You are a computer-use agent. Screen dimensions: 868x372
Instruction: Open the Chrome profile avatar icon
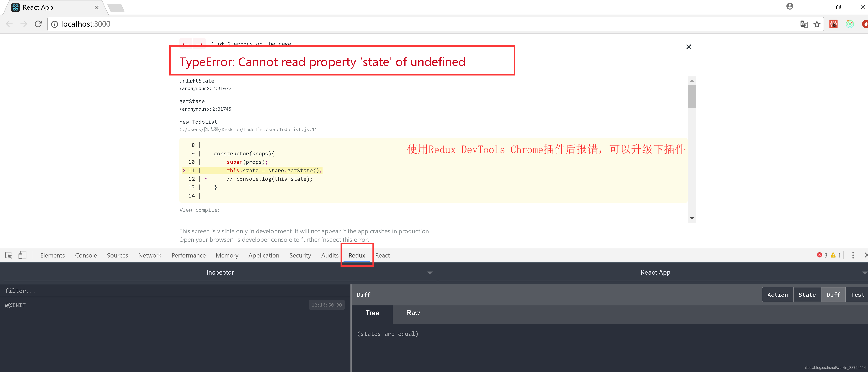[x=790, y=6]
